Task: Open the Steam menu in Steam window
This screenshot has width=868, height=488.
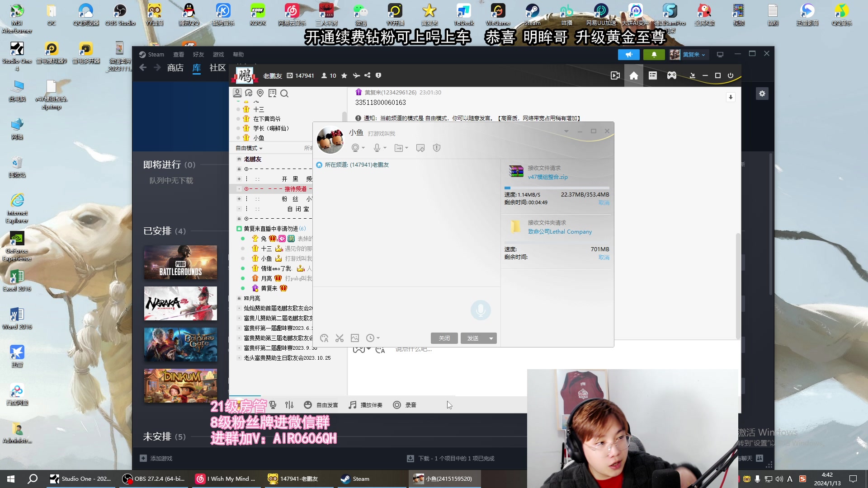Action: pos(151,54)
